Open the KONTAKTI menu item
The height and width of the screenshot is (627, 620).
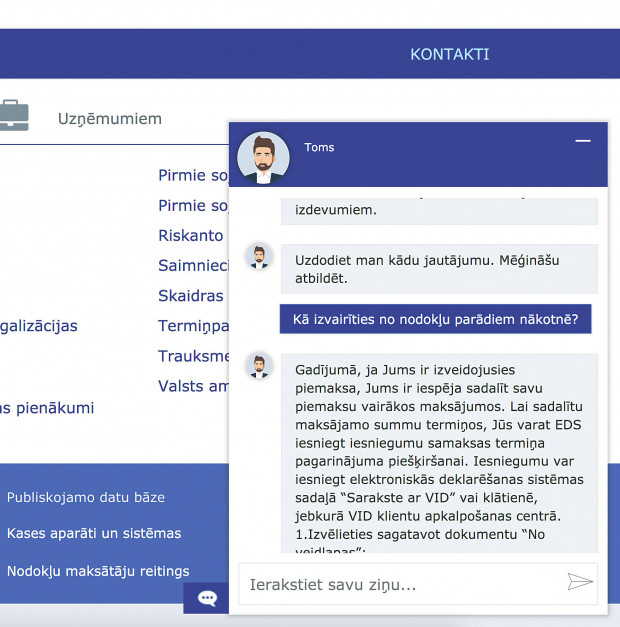(449, 54)
